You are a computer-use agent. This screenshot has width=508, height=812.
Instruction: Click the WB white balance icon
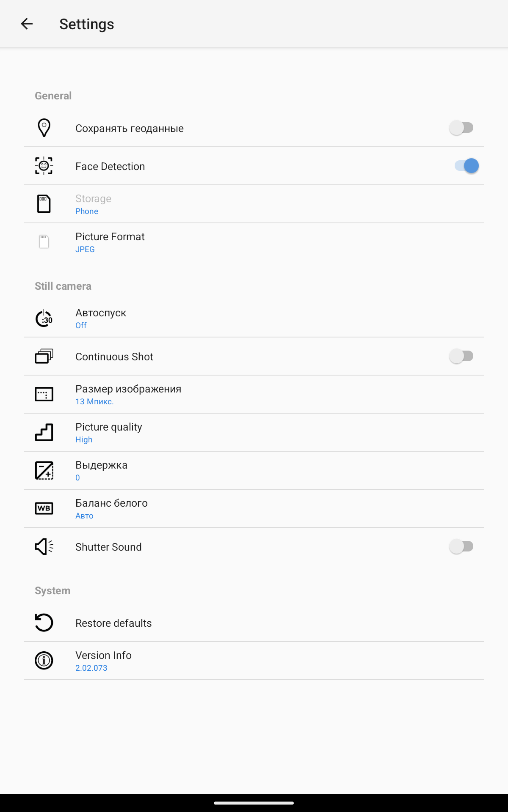[x=44, y=508]
